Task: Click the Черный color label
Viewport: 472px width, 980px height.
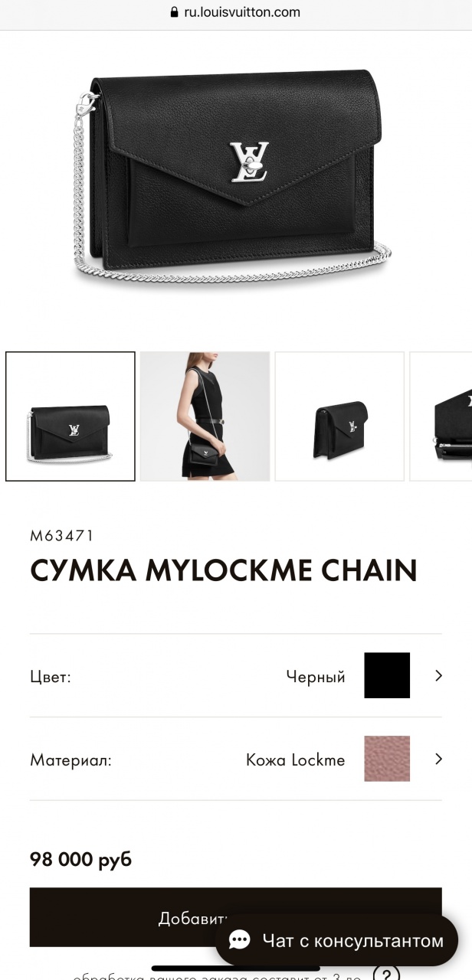Action: click(316, 677)
